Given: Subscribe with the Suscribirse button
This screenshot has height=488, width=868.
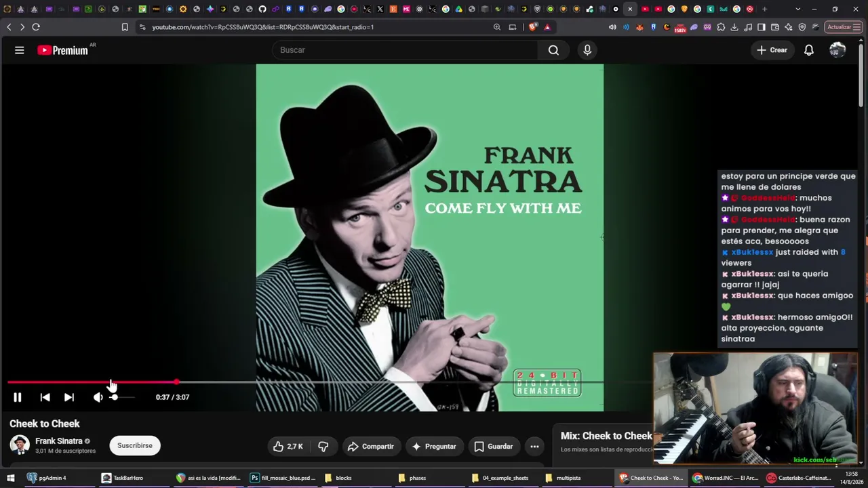Looking at the screenshot, I should point(135,445).
